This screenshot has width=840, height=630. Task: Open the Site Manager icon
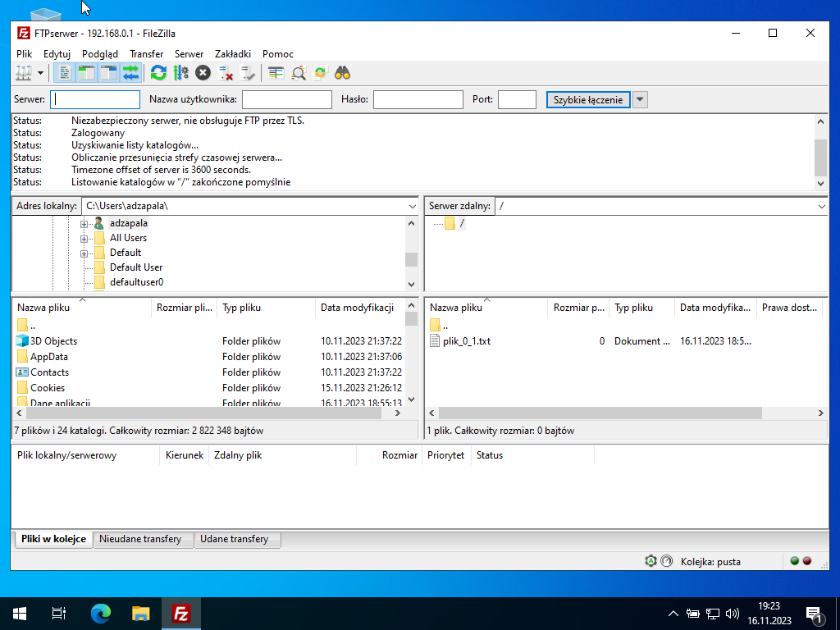tap(24, 73)
